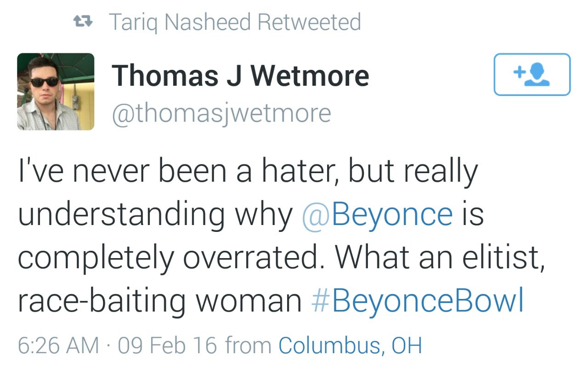Click the person silhouette in follow button
This screenshot has height=372, width=588.
[538, 75]
